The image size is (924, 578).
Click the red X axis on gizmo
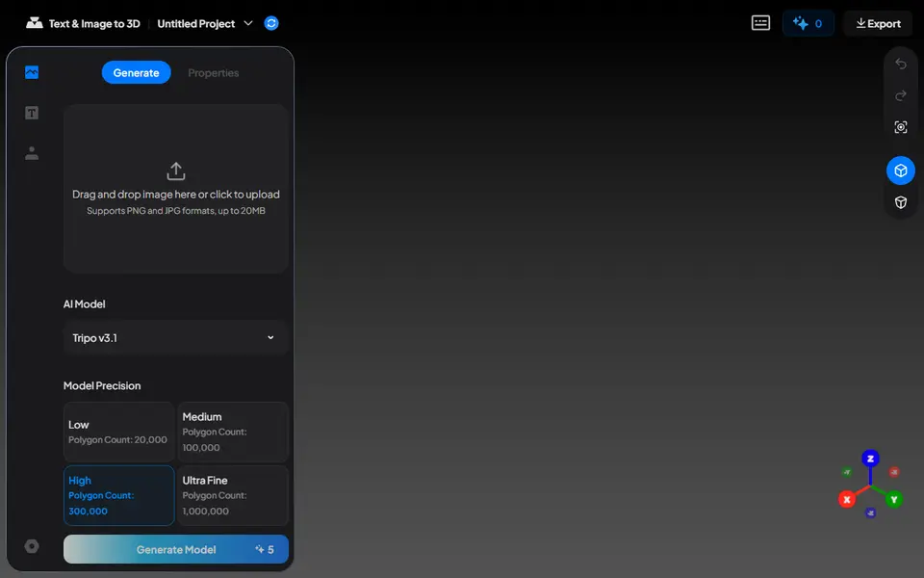coord(847,500)
